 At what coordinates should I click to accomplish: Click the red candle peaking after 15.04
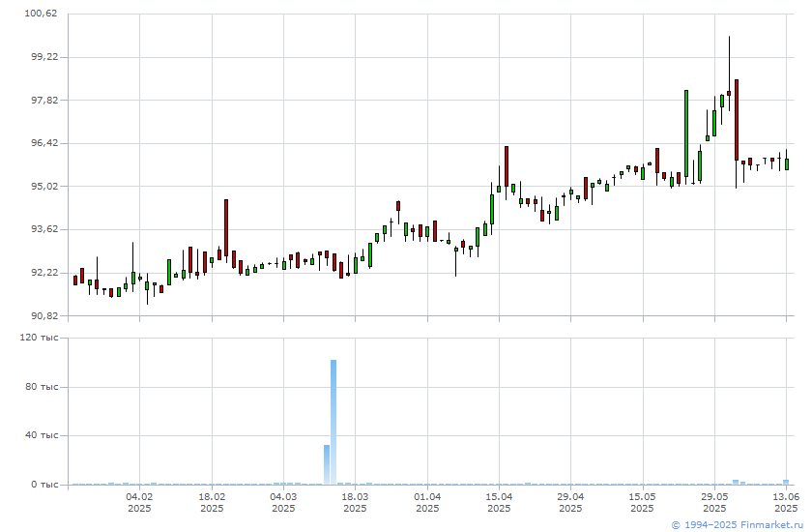507,166
